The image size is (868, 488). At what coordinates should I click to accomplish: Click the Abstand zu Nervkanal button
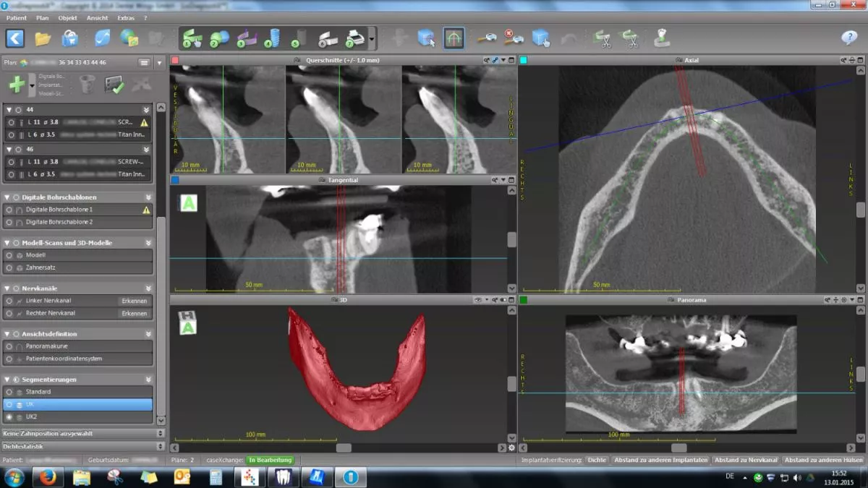pos(746,460)
